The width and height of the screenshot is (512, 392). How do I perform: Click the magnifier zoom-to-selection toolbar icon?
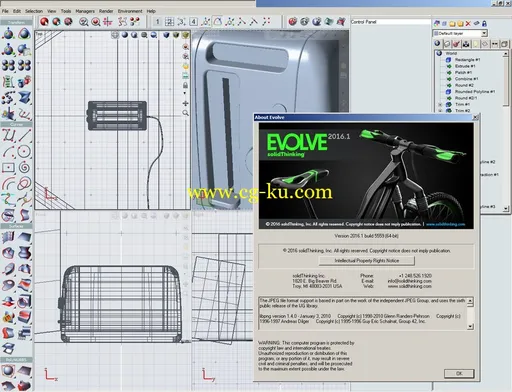click(84, 22)
